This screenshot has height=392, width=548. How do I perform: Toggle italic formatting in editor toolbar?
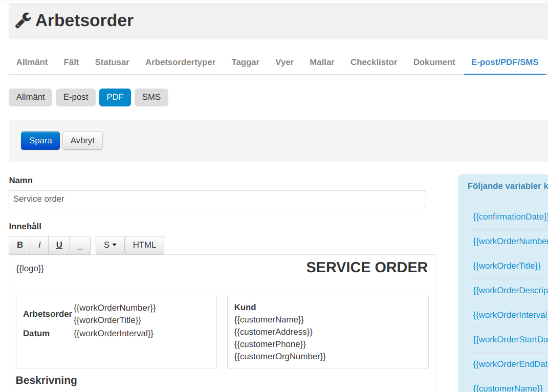39,245
